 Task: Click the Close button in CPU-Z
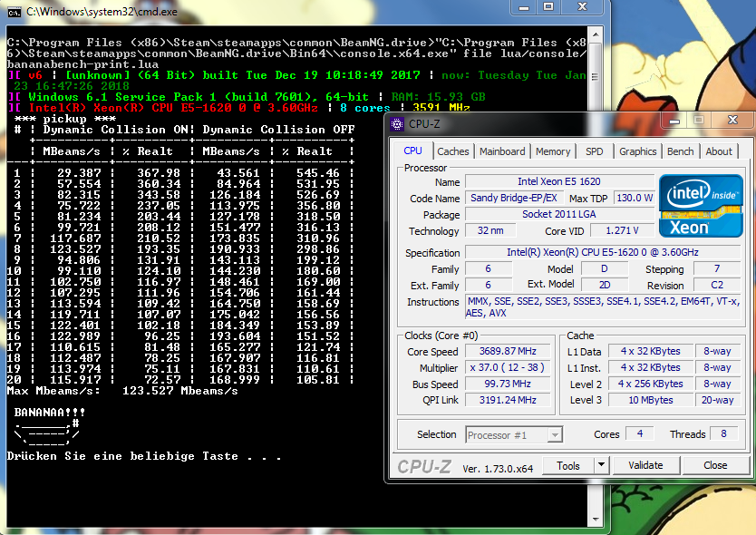point(715,465)
